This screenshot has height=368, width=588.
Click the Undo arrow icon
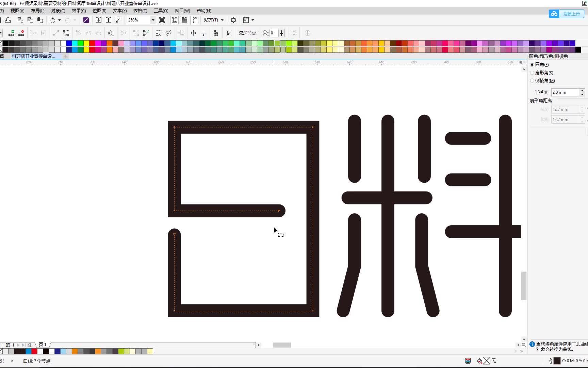click(x=52, y=20)
